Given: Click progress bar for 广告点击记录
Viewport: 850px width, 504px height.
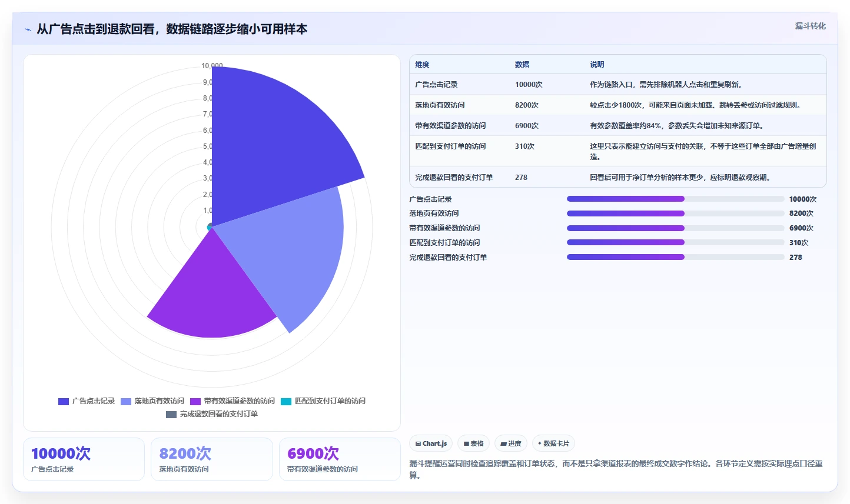Looking at the screenshot, I should coord(676,199).
